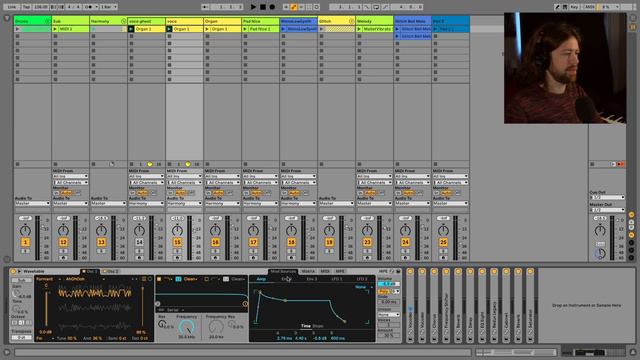Open All Channels dropdown on voco ghost track

click(x=146, y=182)
